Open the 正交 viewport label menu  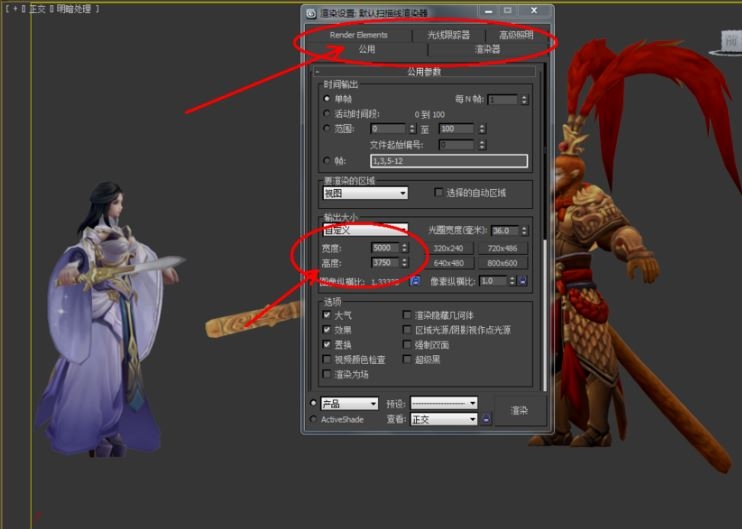coord(37,9)
